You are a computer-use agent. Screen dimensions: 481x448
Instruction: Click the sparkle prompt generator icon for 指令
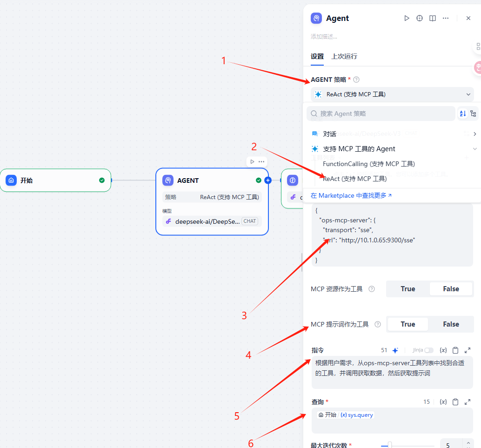point(395,350)
